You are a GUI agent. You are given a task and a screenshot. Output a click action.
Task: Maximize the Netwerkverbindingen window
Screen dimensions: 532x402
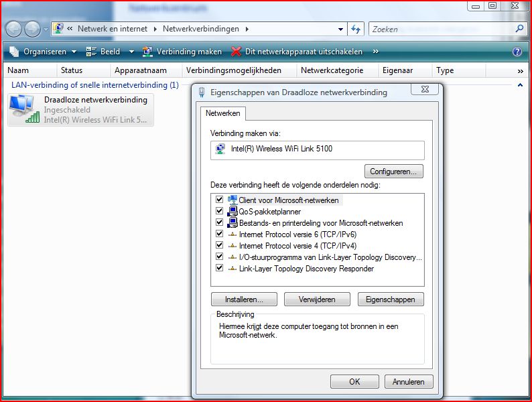coord(492,5)
